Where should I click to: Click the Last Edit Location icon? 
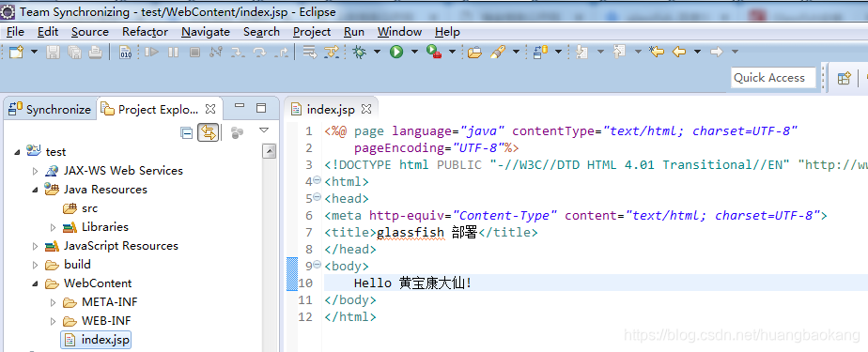point(657,52)
